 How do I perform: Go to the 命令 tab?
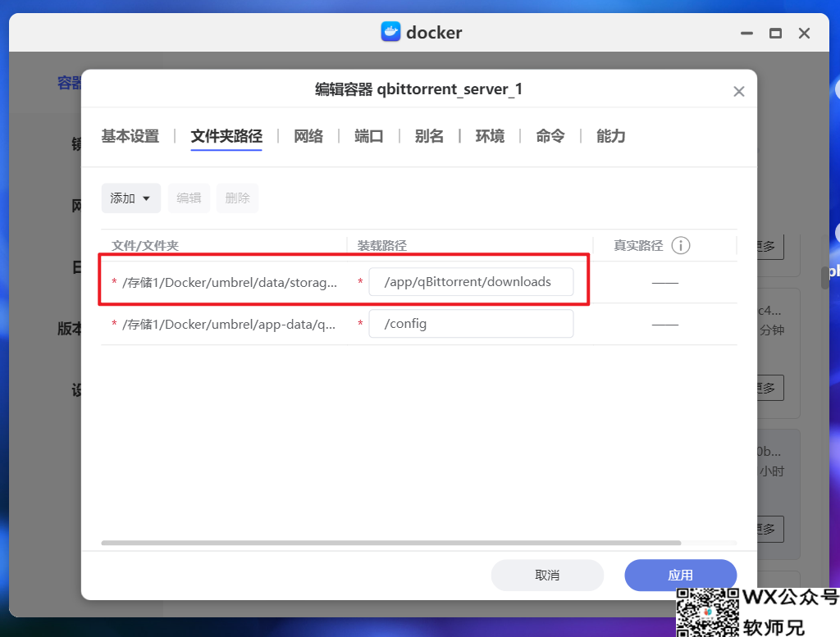(x=550, y=136)
